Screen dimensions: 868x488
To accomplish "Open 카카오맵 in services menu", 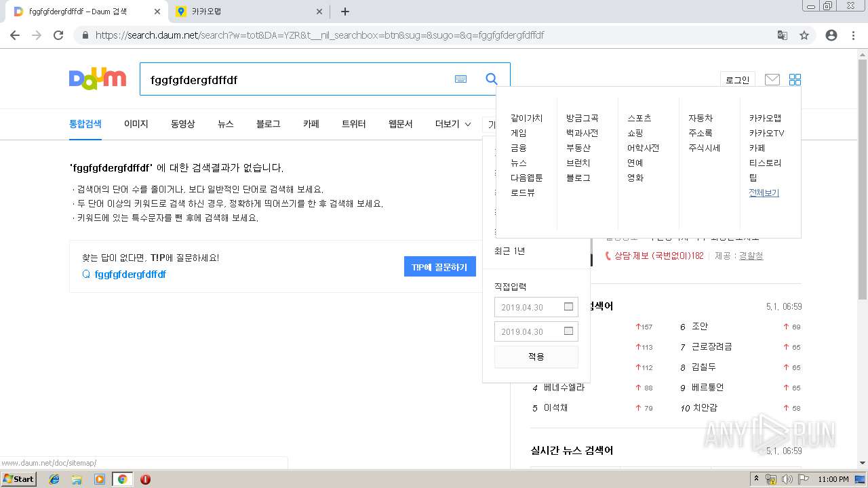I will pos(765,118).
